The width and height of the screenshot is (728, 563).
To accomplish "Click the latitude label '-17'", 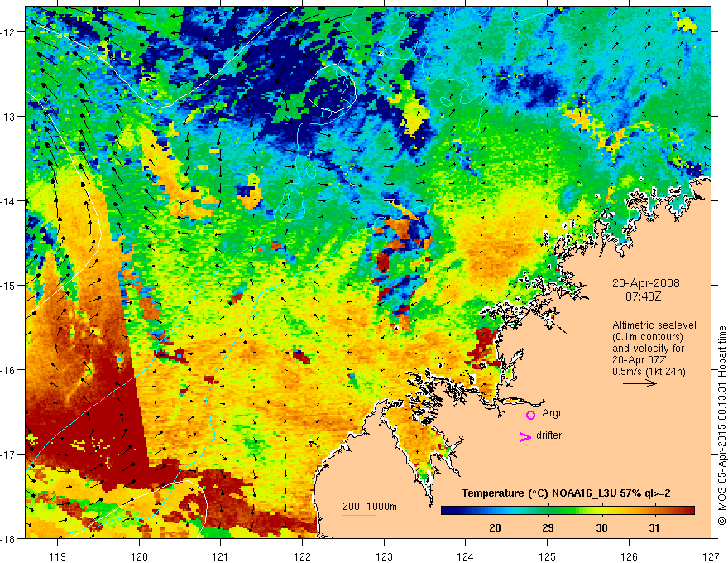I will tap(9, 455).
